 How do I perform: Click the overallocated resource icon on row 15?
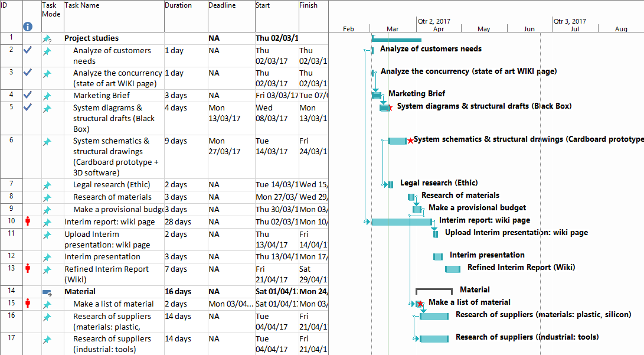[28, 304]
